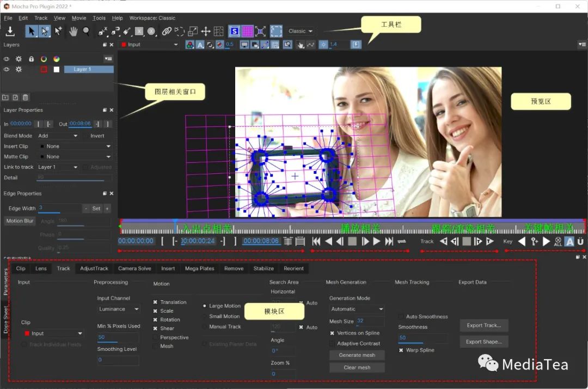Screen dimensions: 588x389
Task: Toggle the Show Planar Surface button
Action: 234,31
